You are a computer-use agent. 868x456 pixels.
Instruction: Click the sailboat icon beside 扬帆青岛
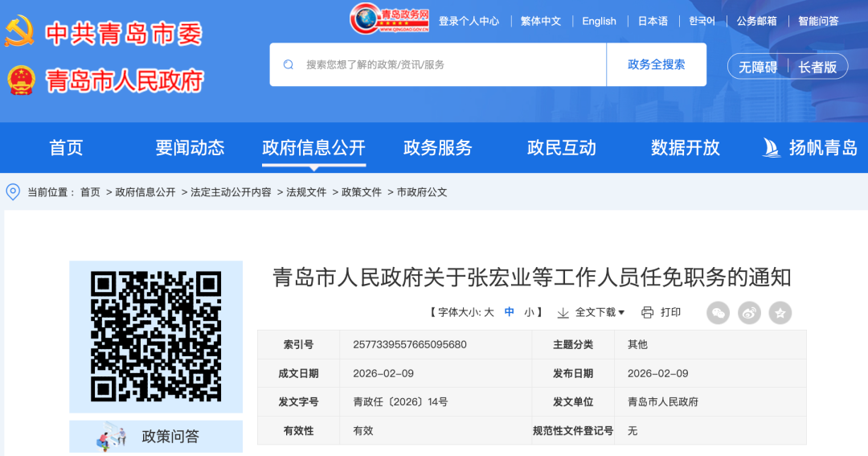771,148
